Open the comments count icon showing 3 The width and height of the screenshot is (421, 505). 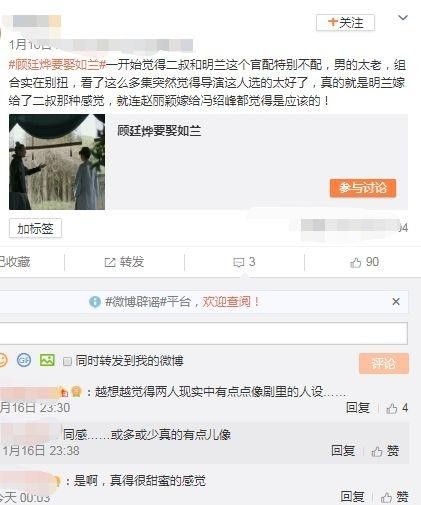[244, 262]
